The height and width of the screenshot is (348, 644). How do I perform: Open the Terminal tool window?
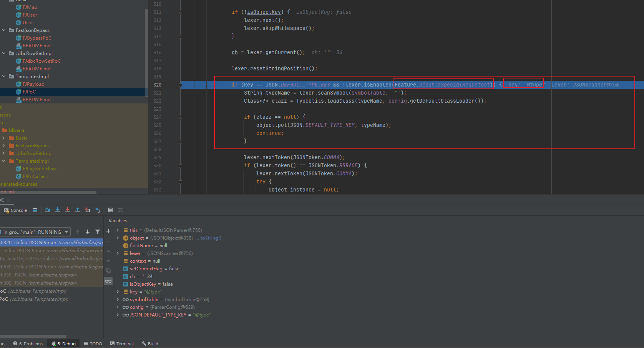click(122, 344)
